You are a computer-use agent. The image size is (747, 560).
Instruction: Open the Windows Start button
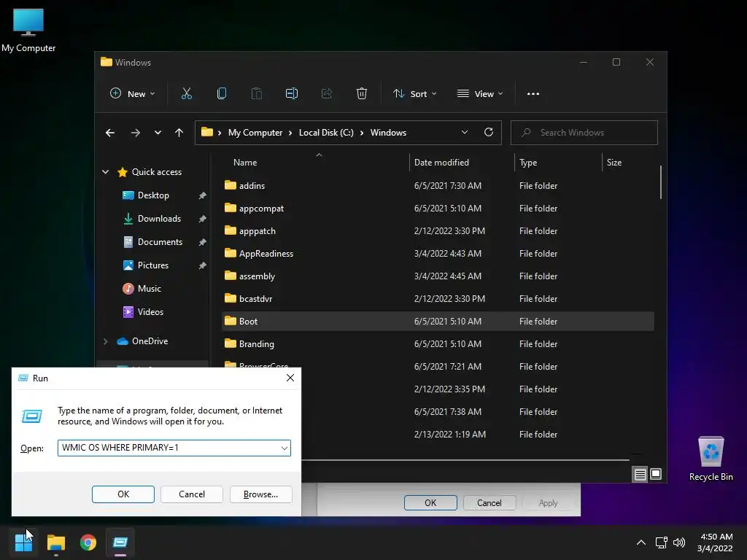point(23,542)
